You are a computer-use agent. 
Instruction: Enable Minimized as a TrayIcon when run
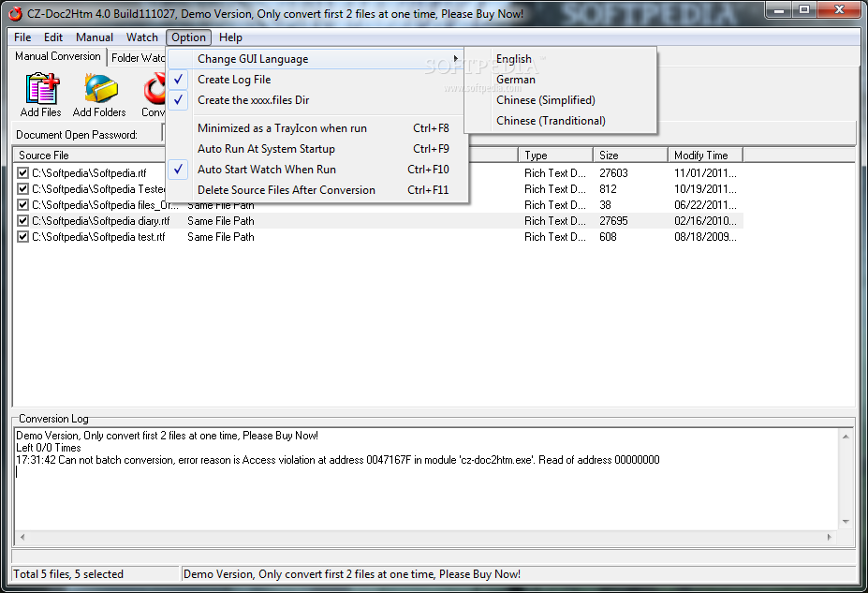click(x=317, y=128)
